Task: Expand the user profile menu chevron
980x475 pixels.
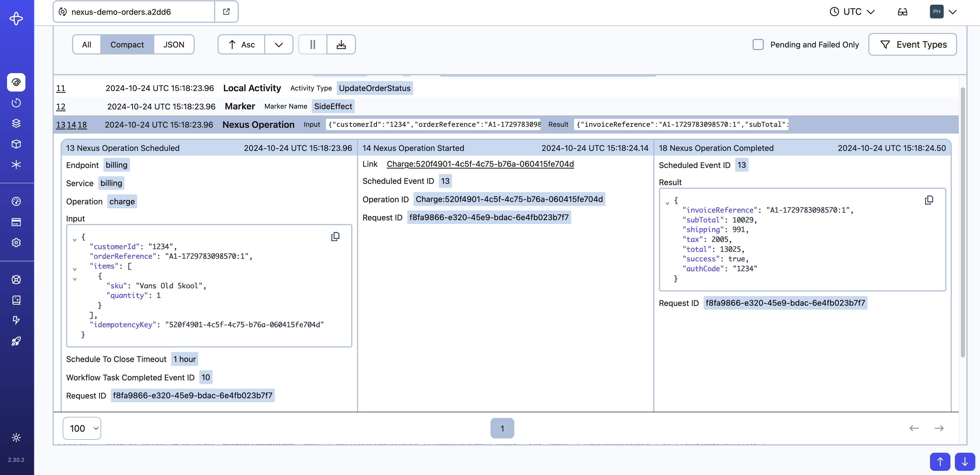Action: coord(953,12)
